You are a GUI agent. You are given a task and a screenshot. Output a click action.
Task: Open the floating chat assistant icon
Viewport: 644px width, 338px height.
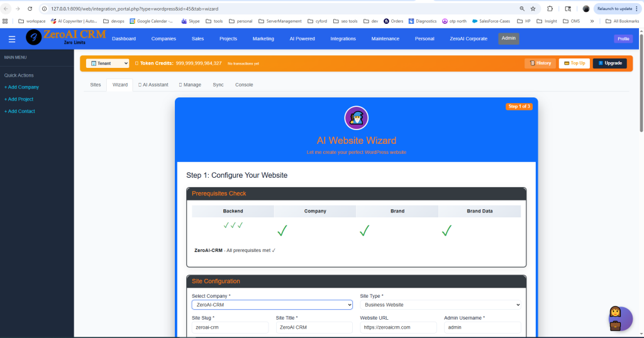pos(620,317)
